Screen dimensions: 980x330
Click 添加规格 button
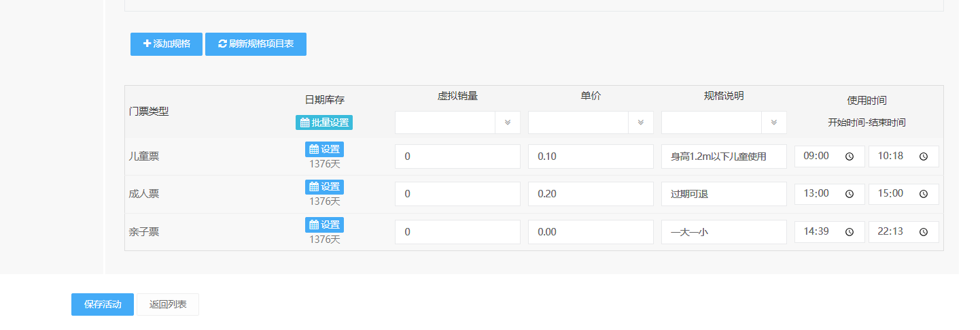tap(167, 44)
